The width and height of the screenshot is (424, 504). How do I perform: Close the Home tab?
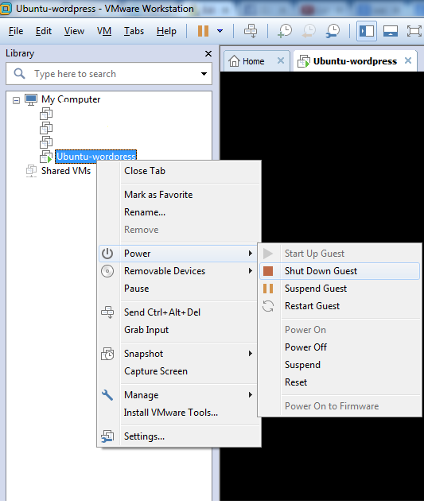(281, 60)
